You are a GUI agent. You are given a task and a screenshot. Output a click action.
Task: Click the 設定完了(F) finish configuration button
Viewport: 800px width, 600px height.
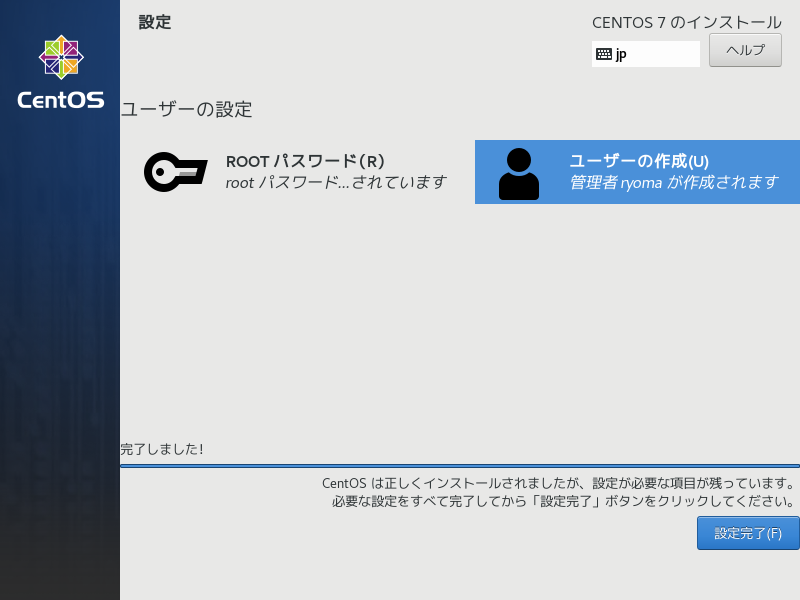(x=748, y=533)
